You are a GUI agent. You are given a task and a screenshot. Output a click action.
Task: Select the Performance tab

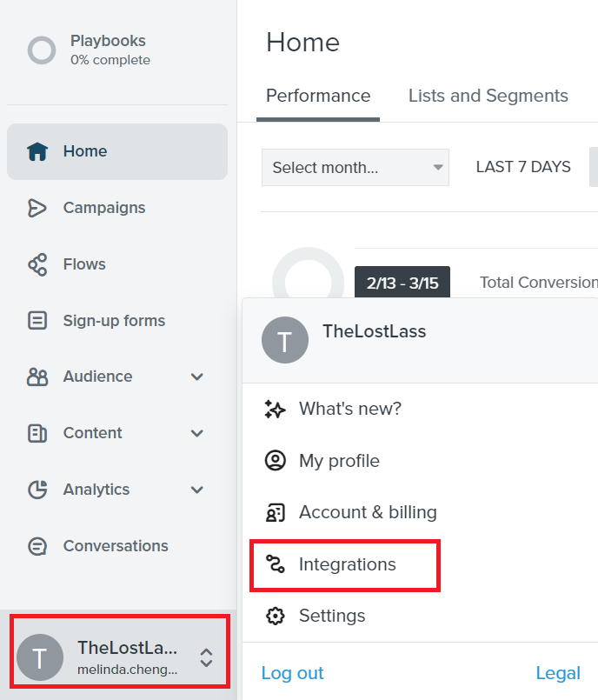pyautogui.click(x=318, y=96)
